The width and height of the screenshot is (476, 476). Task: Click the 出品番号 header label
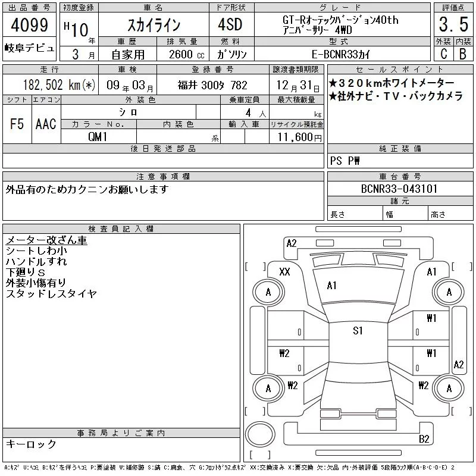pyautogui.click(x=29, y=8)
